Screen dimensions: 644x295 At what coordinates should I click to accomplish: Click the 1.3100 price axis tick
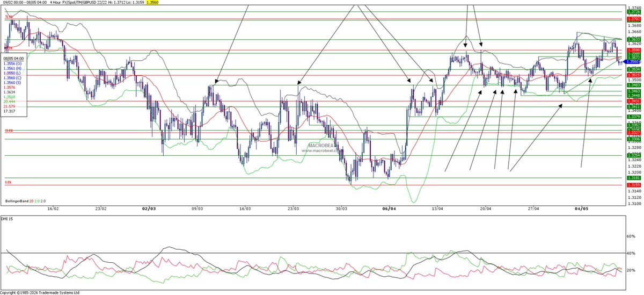coord(634,204)
